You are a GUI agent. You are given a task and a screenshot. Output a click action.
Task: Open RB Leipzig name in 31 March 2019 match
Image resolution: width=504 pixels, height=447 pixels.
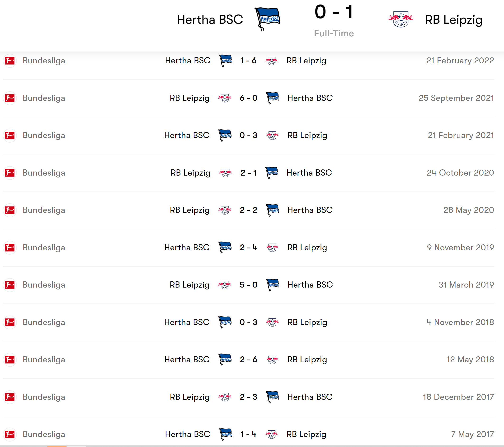tap(189, 285)
